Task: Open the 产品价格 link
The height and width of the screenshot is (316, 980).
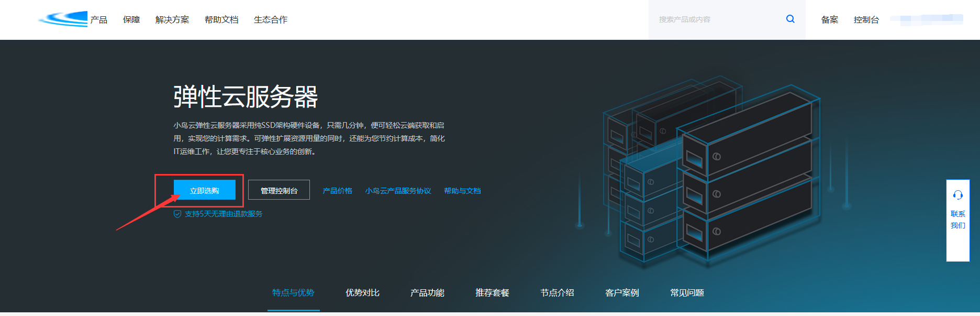Action: click(338, 191)
